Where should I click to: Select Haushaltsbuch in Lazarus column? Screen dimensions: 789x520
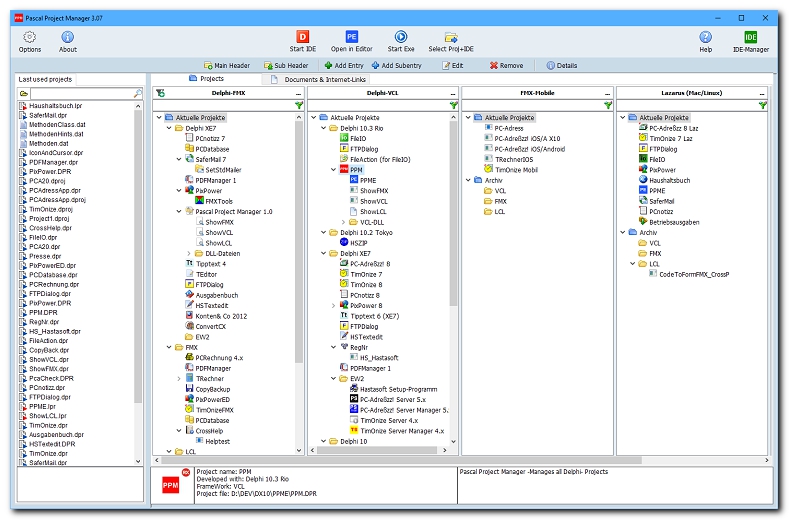(x=669, y=180)
